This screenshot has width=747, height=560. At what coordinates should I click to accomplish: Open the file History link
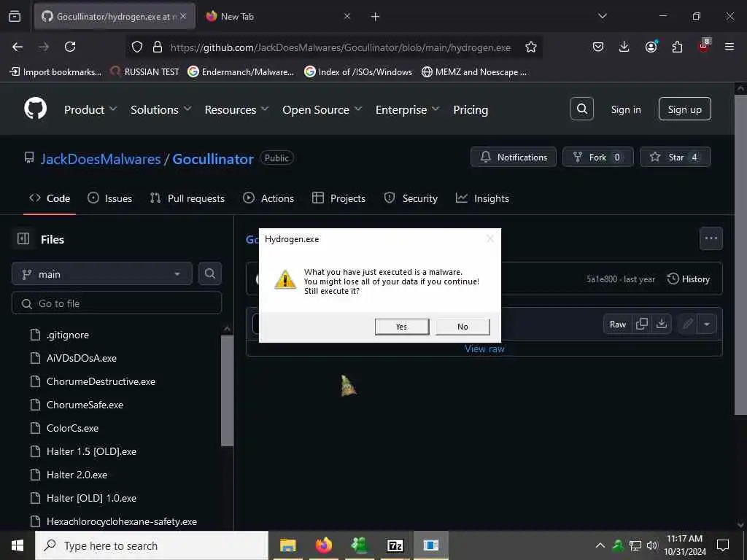point(689,279)
